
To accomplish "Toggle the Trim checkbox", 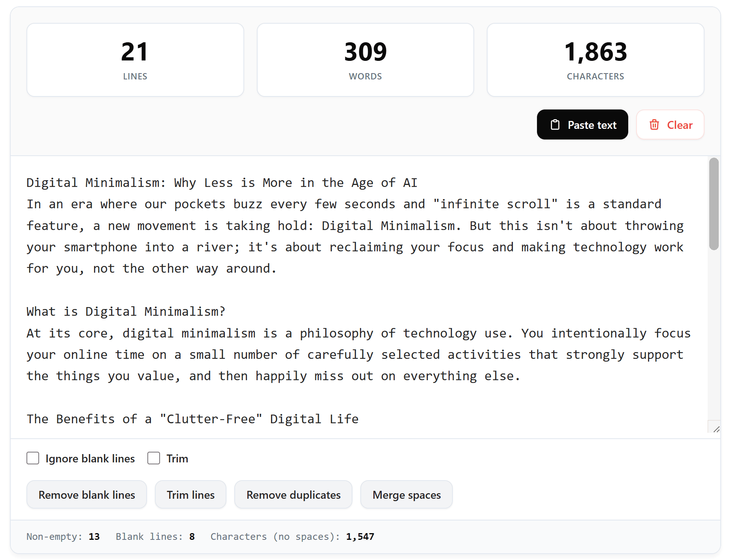I will pos(154,458).
